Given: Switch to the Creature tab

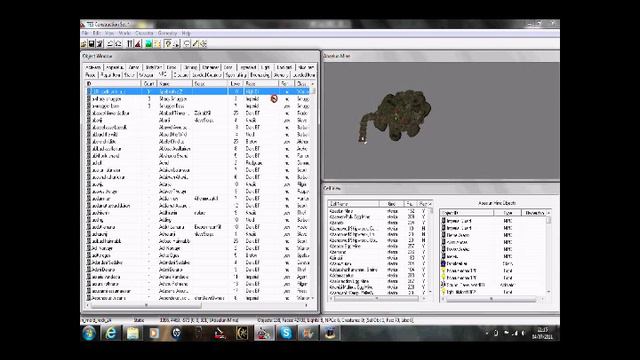Looking at the screenshot, I should point(180,75).
